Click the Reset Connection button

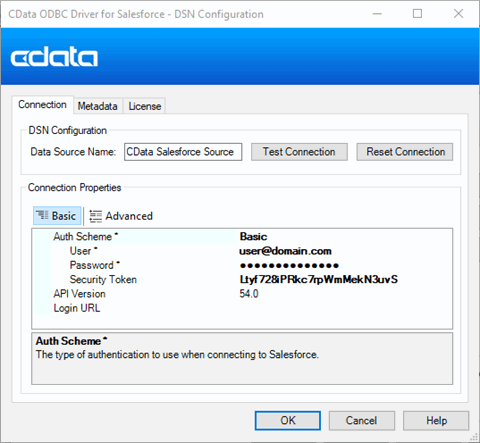(405, 152)
